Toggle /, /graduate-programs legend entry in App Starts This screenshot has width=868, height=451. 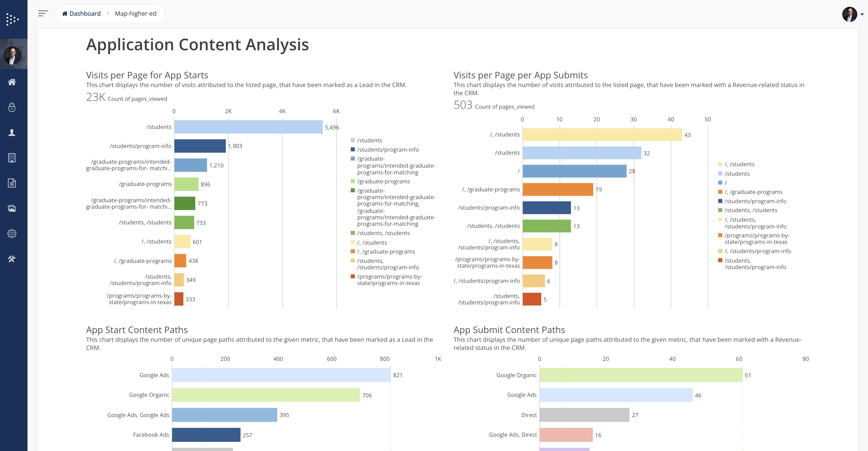383,252
